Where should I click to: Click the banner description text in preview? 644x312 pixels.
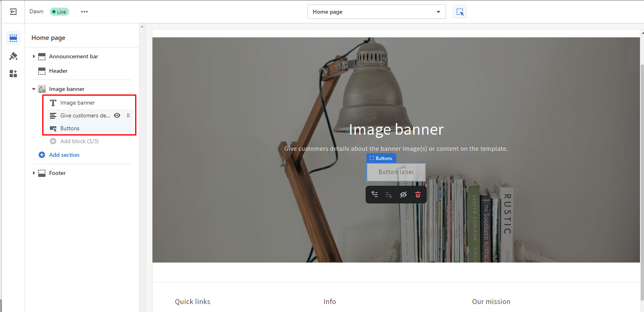[396, 149]
